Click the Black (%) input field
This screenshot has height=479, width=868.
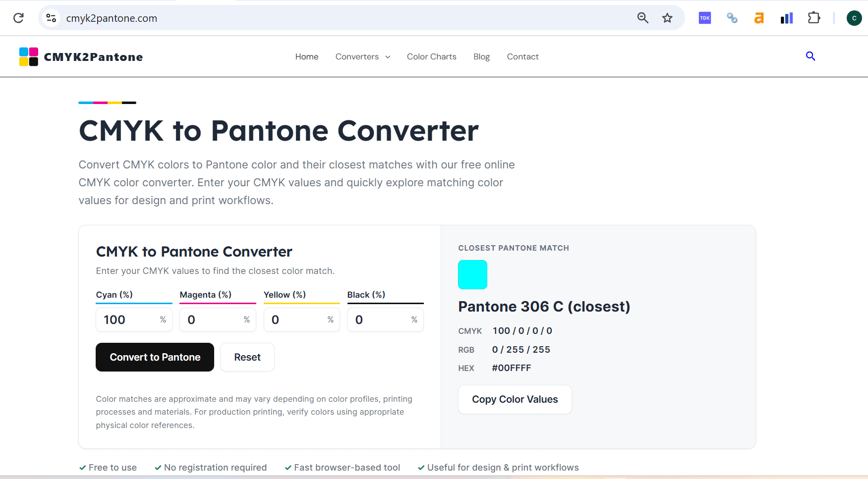pyautogui.click(x=385, y=320)
